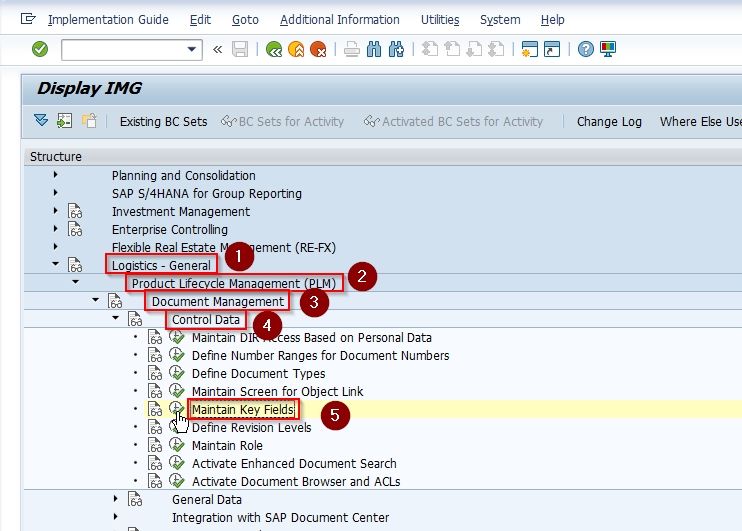Open the Additional Information menu

click(340, 20)
